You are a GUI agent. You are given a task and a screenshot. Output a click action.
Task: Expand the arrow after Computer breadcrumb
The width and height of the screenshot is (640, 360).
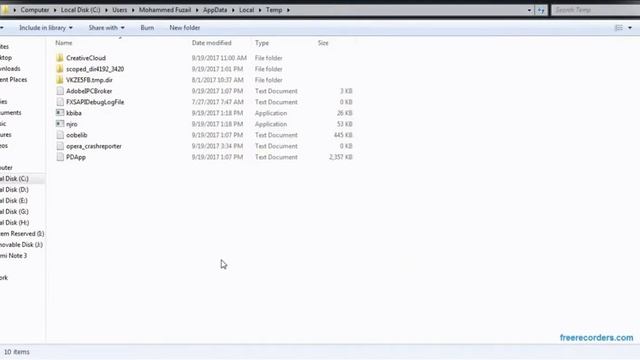[55, 10]
